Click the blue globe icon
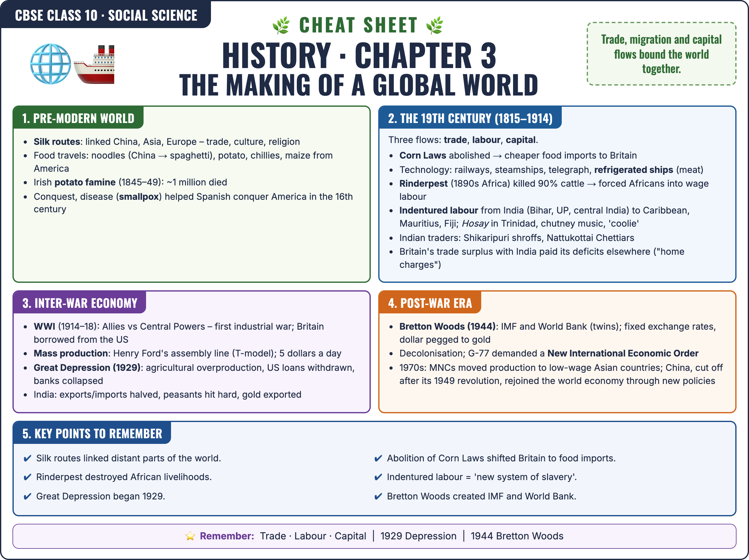This screenshot has width=749, height=560. pos(51,64)
